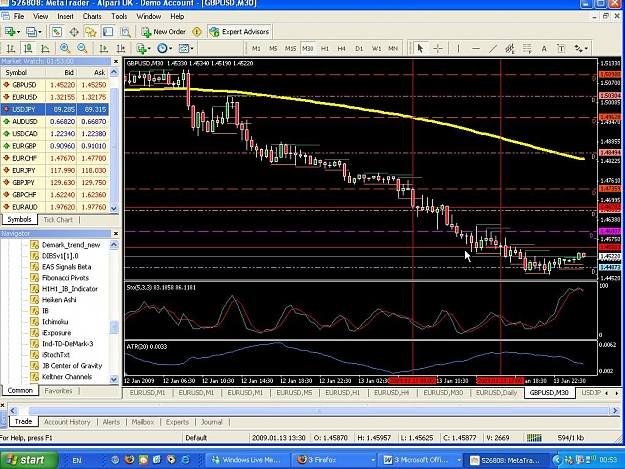Open the Profiles toolbar icon
Screen dimensions: 625x469
31,31
